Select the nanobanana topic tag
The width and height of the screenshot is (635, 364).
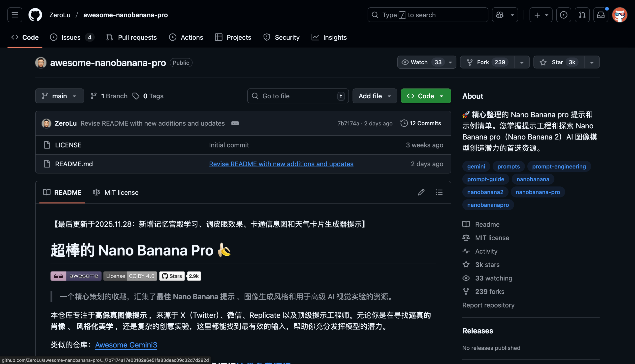point(533,179)
